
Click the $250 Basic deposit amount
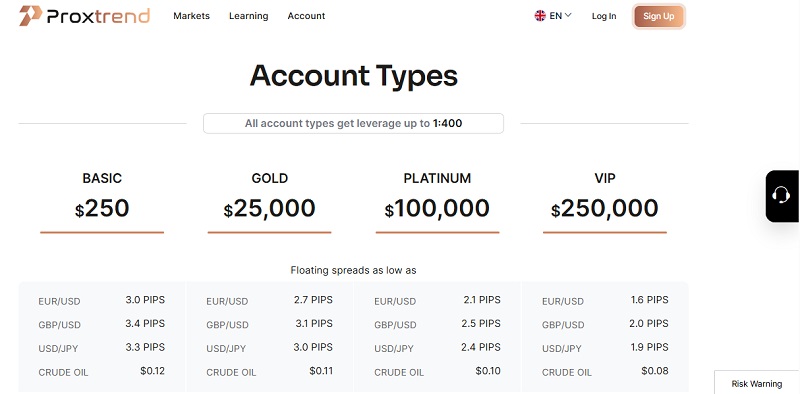tap(102, 208)
